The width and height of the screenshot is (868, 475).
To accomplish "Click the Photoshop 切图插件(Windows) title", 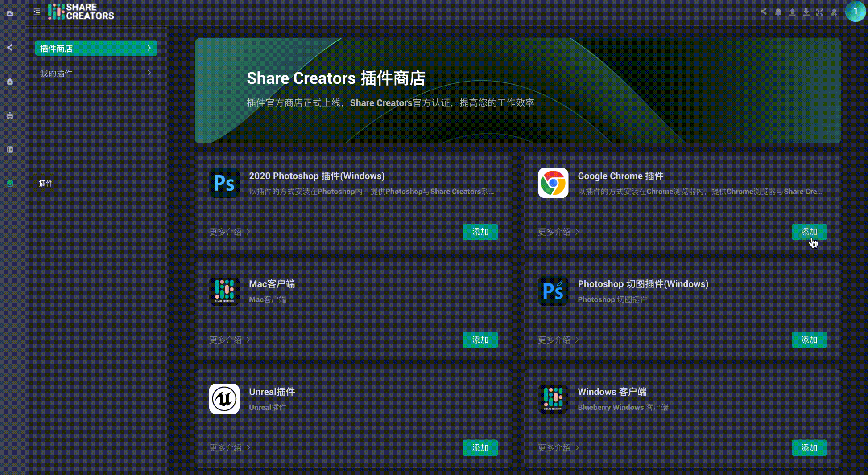I will point(643,284).
